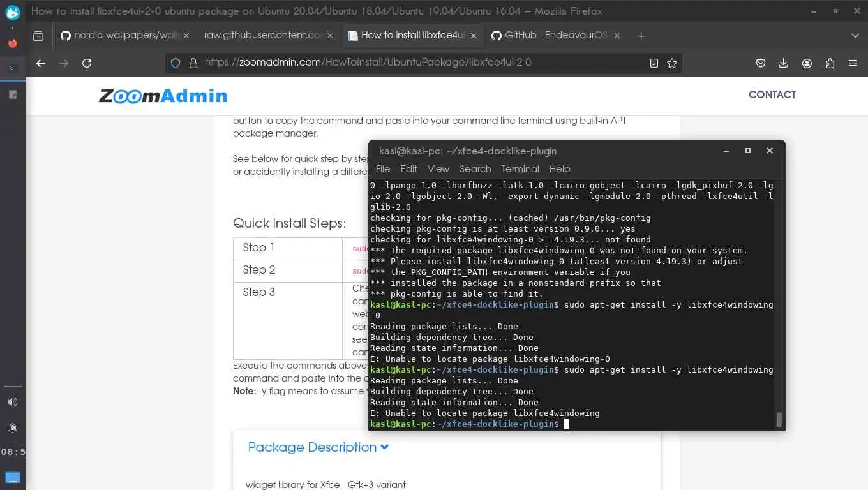Toggle reader view in address bar
The width and height of the screenshot is (868, 490).
point(654,63)
